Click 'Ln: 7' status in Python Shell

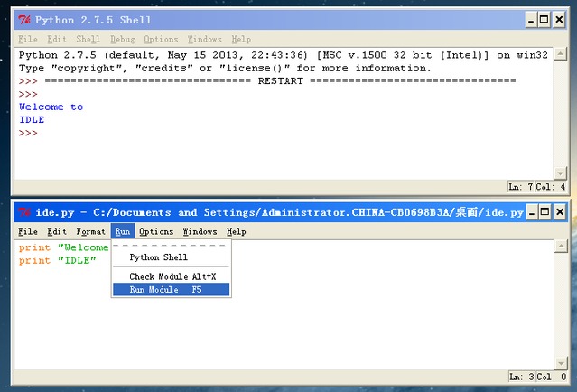coord(521,187)
